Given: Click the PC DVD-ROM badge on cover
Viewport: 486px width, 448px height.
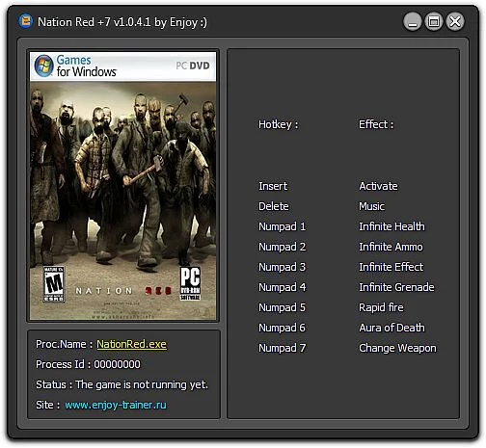Looking at the screenshot, I should (x=190, y=283).
